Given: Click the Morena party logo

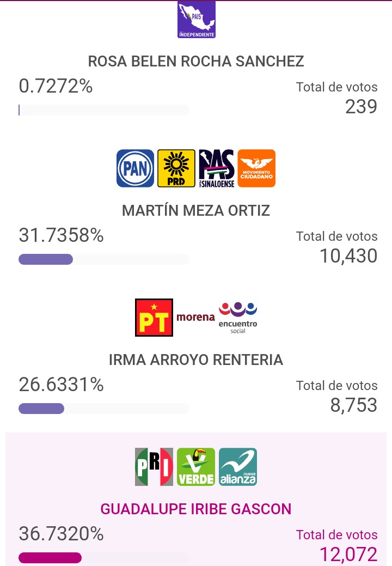Looking at the screenshot, I should coord(195,317).
